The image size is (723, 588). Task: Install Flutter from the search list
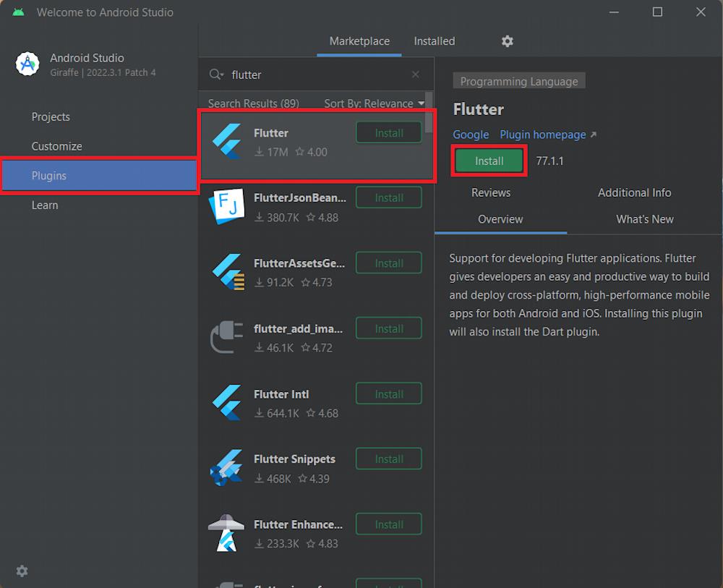(x=389, y=133)
